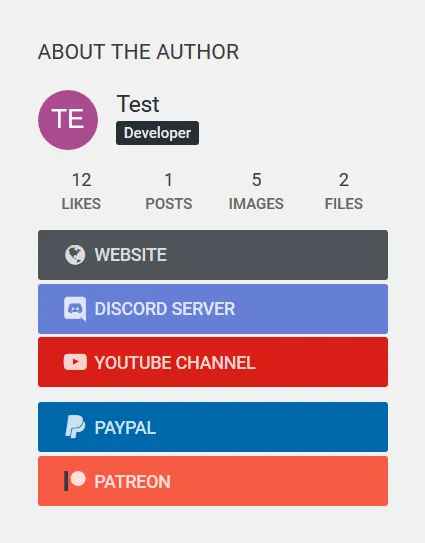Image resolution: width=425 pixels, height=543 pixels.
Task: Click the globe icon on Website button
Action: click(x=75, y=255)
